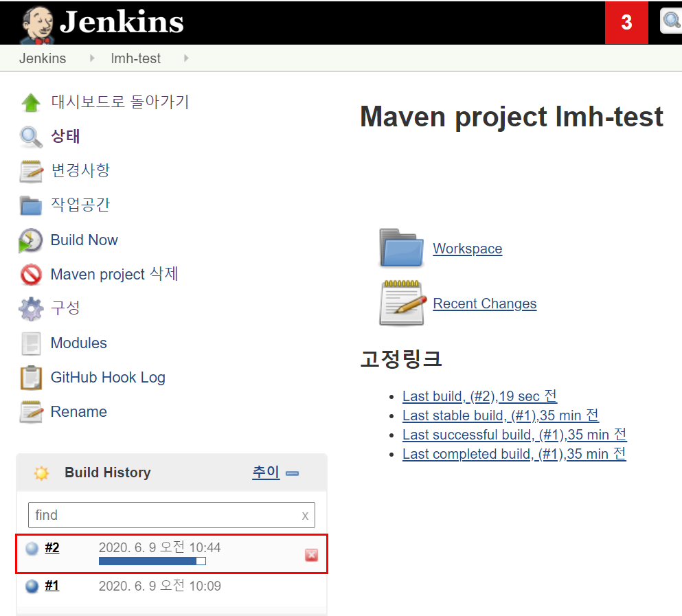Open Last completed build (#1) permalink
This screenshot has width=682, height=616.
(514, 453)
